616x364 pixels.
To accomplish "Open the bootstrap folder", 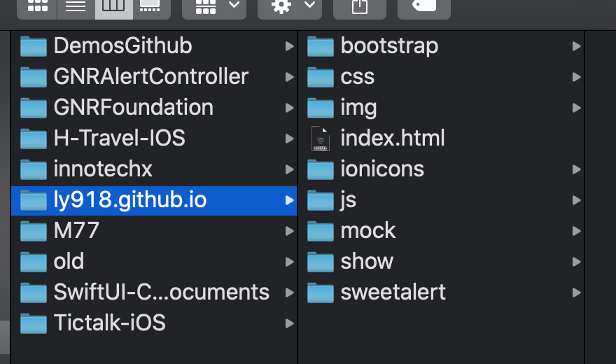I will pos(389,46).
